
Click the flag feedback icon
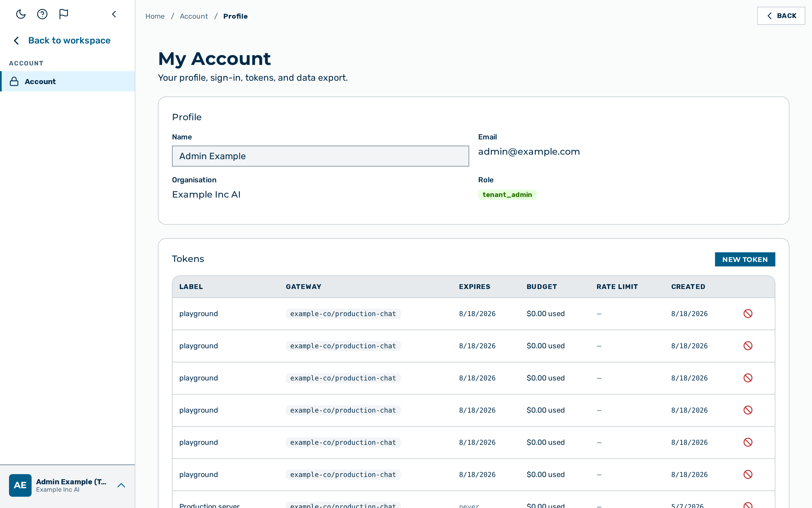coord(64,14)
